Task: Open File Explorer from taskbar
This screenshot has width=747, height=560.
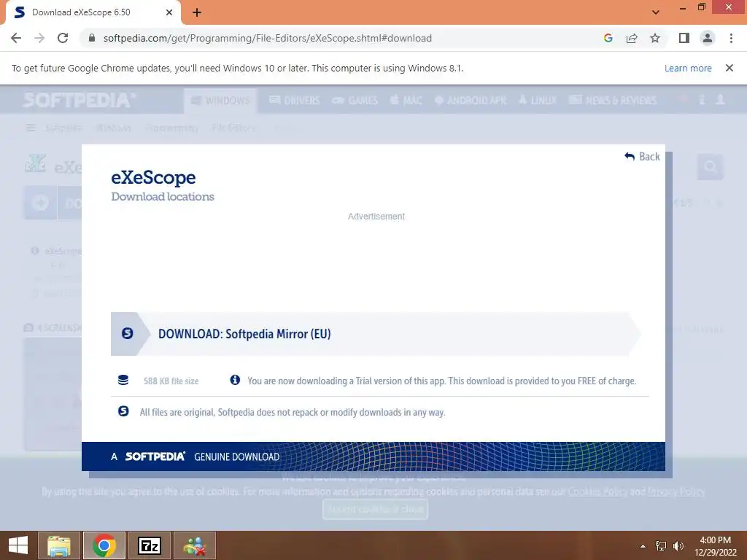Action: [59, 545]
